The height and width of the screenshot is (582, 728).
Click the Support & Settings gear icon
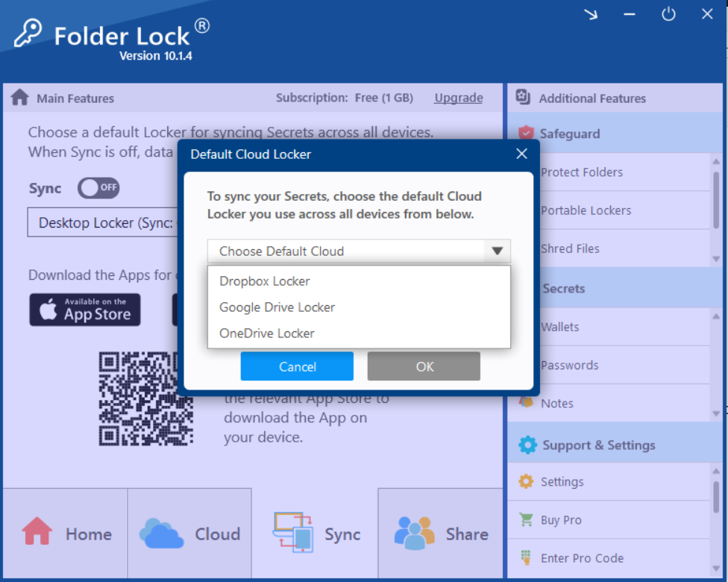tap(527, 445)
